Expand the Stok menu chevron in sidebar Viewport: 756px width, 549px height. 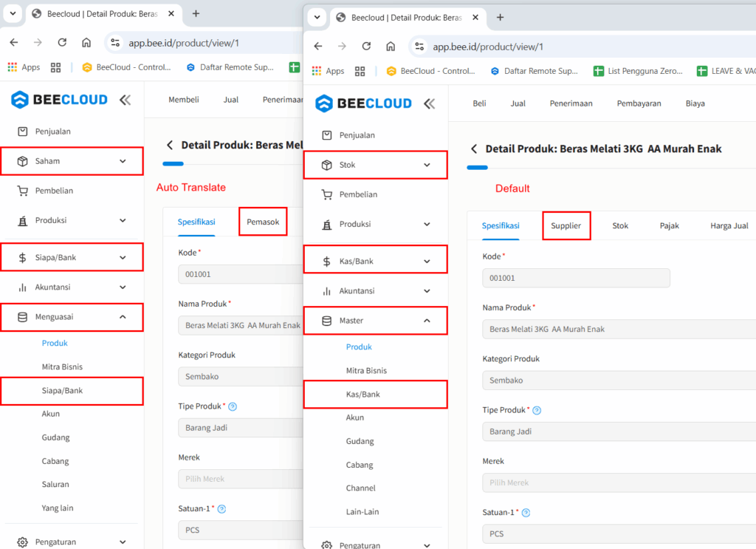pos(427,165)
